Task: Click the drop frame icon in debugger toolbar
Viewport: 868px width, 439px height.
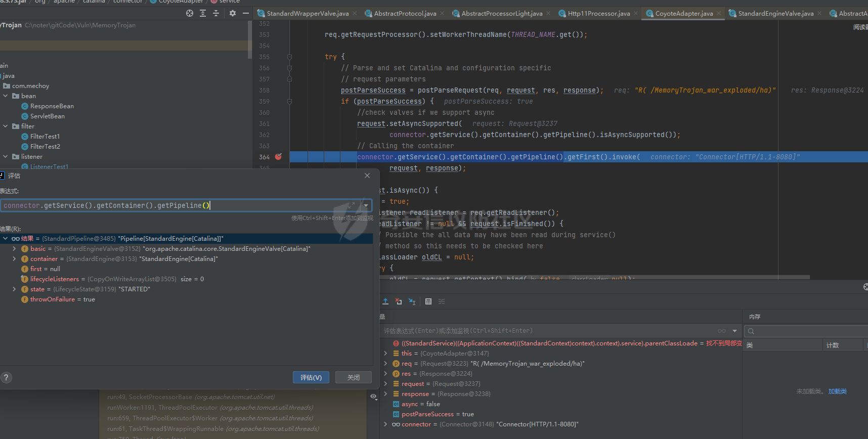Action: [399, 301]
